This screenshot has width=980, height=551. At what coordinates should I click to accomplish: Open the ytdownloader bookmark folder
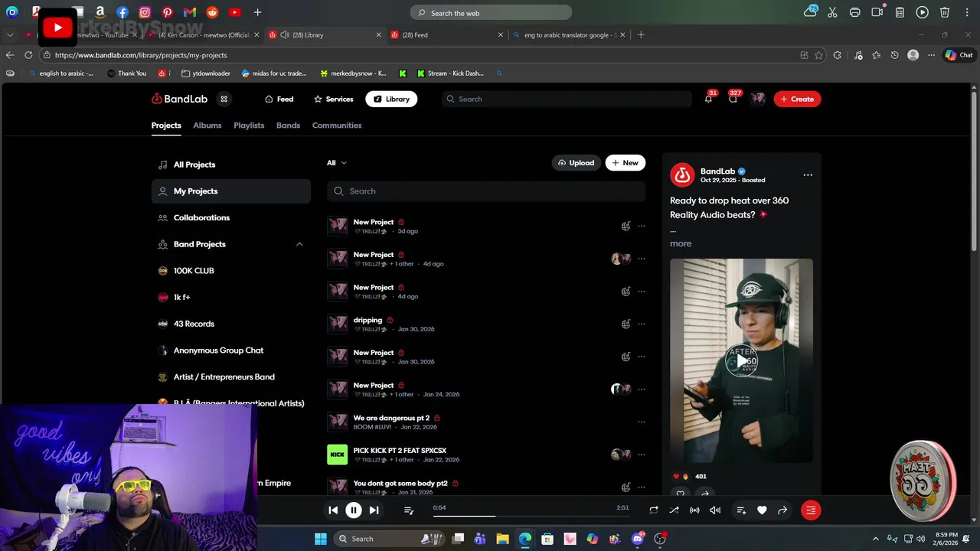[x=206, y=73]
